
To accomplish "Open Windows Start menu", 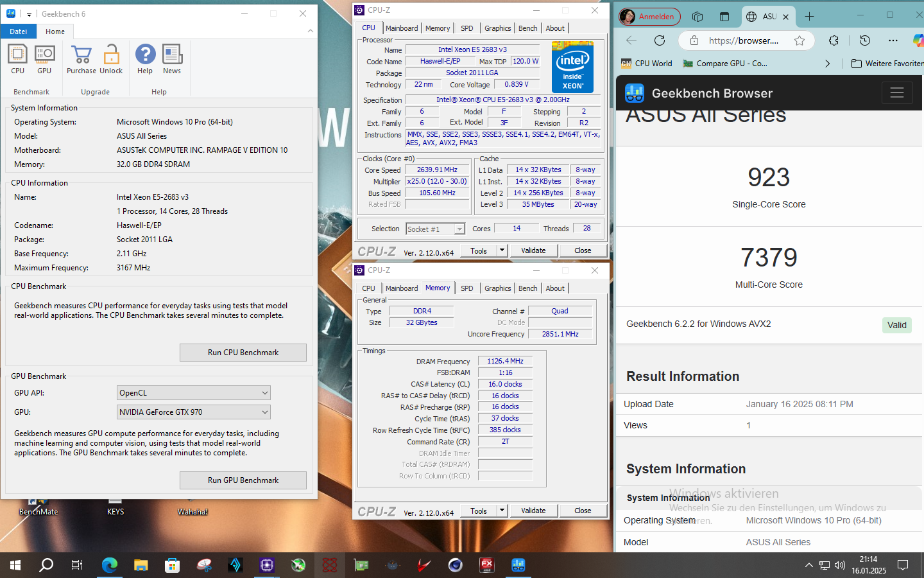I will (15, 565).
